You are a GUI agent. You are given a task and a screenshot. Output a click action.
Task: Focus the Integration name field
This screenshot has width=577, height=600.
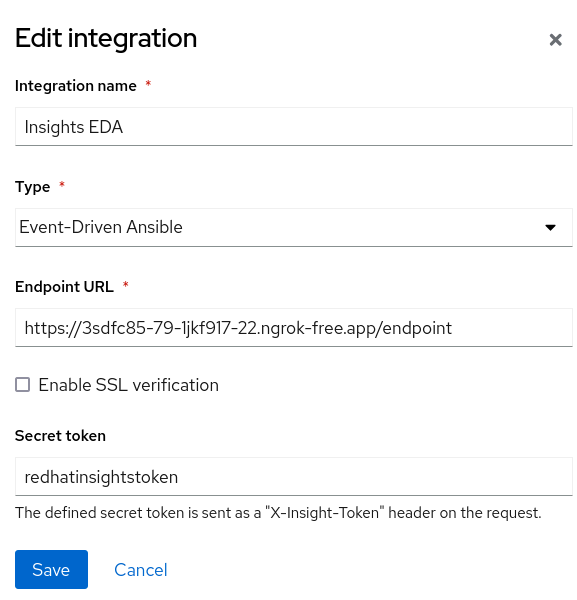click(293, 127)
